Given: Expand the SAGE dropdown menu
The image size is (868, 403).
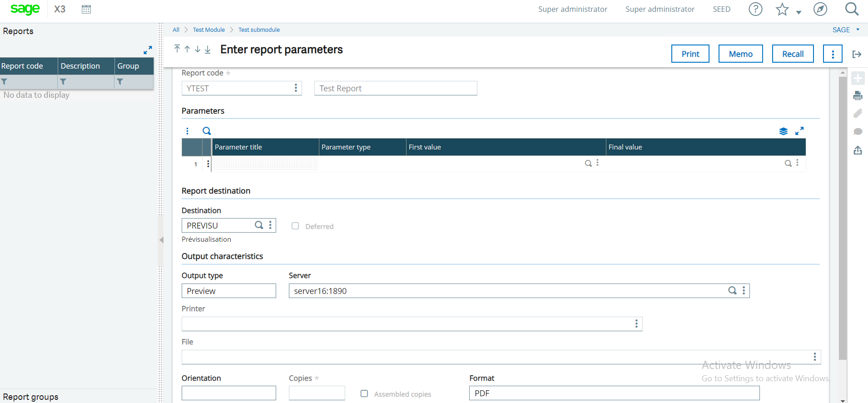Looking at the screenshot, I should [846, 30].
